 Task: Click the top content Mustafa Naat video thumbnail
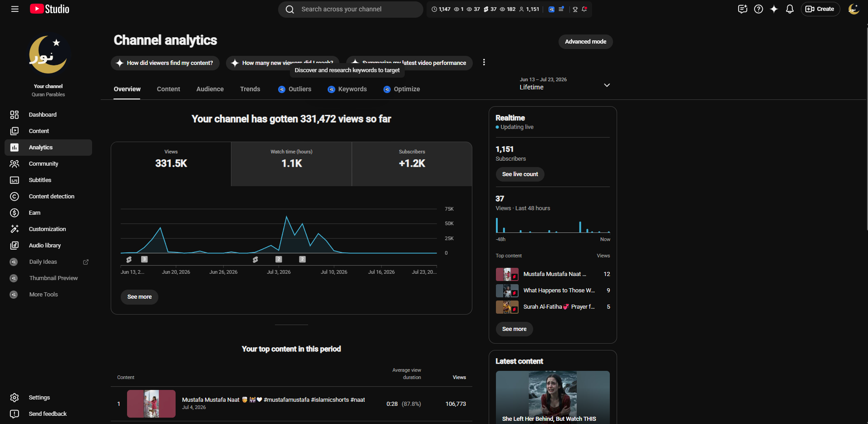point(151,404)
